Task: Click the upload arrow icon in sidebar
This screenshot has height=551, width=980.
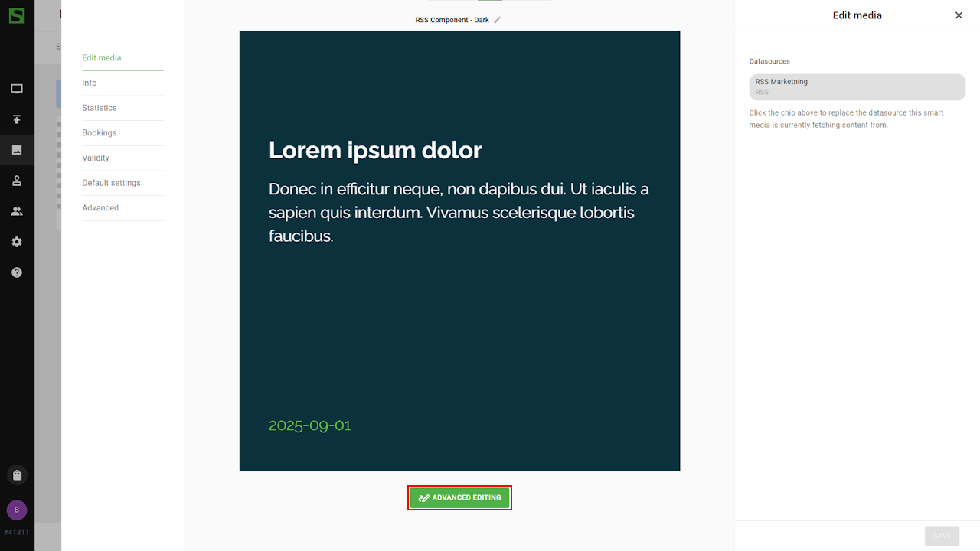Action: (17, 119)
